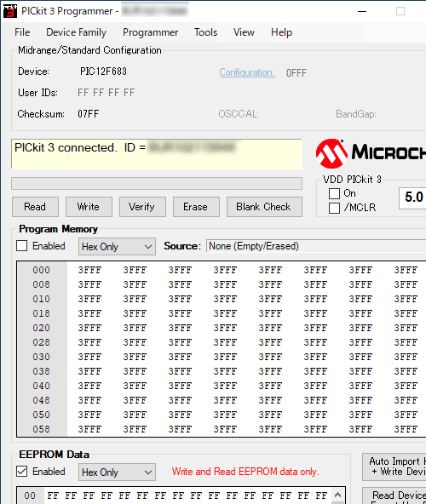Screen dimensions: 426x504
Task: Click the Erase button
Action: tap(196, 207)
